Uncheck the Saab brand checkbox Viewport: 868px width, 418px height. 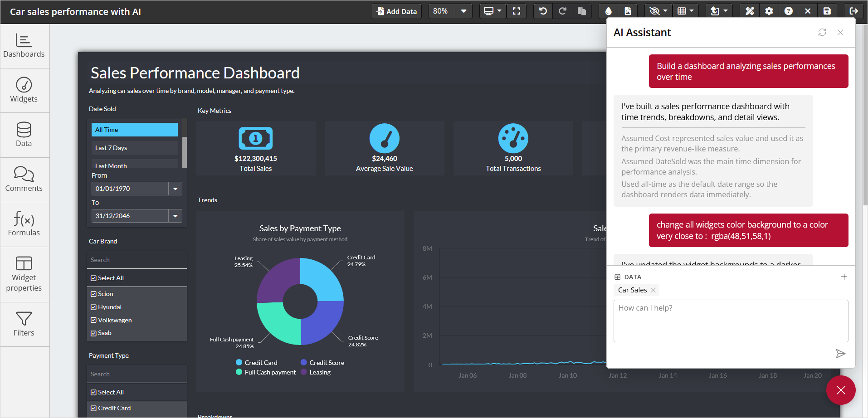pyautogui.click(x=93, y=333)
